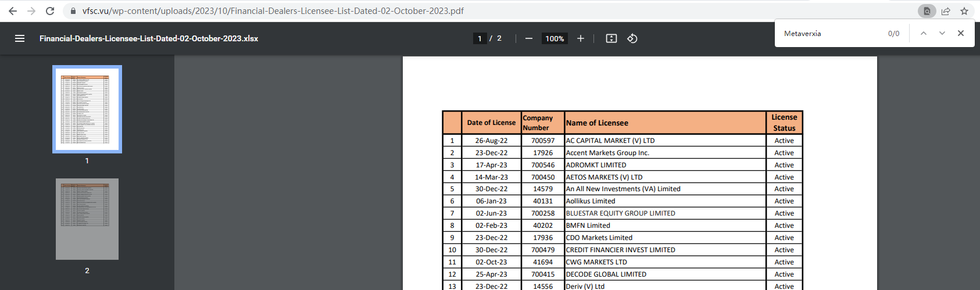Screen dimensions: 980x290
Task: Click company number '17936'
Action: (x=543, y=238)
